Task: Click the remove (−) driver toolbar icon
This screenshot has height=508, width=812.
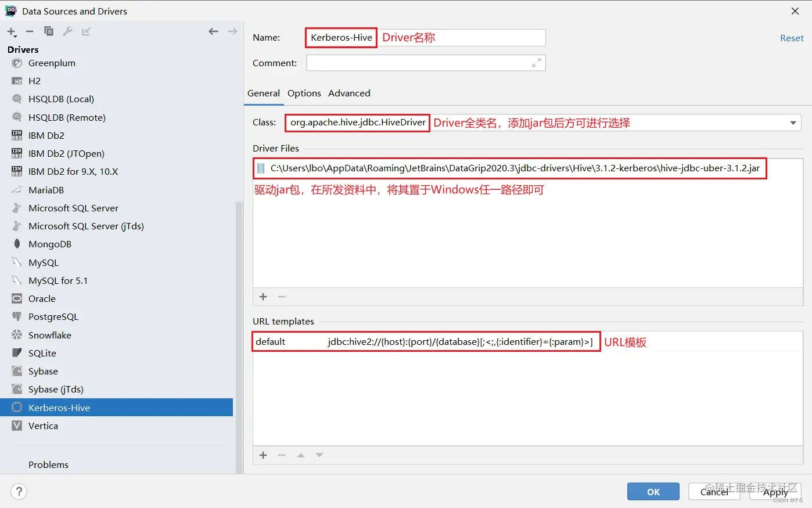Action: 30,31
